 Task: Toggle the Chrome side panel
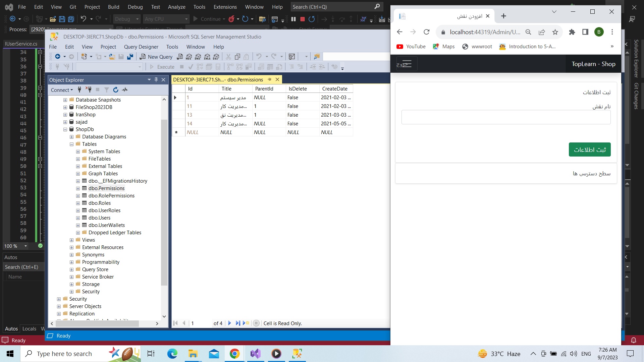[x=585, y=32]
